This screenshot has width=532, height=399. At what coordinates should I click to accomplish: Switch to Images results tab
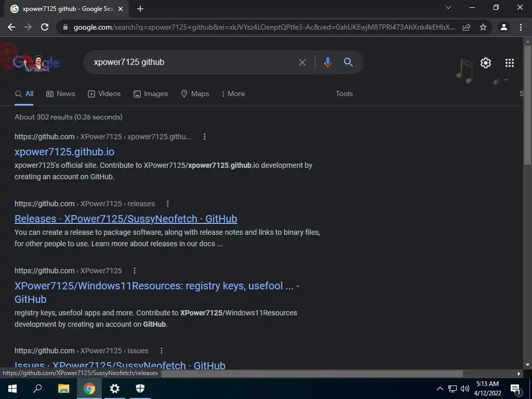pos(151,94)
